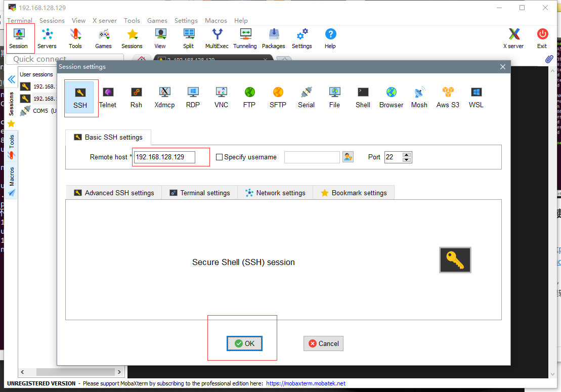Switch to the Network settings tab

275,193
